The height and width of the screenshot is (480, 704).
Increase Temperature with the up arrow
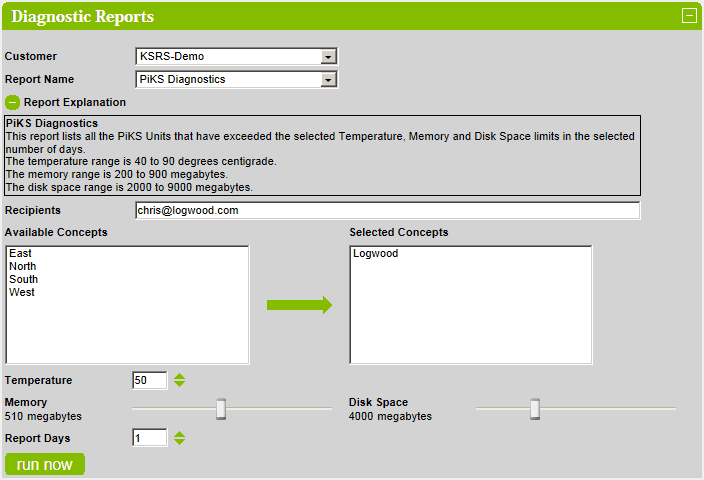(x=180, y=376)
